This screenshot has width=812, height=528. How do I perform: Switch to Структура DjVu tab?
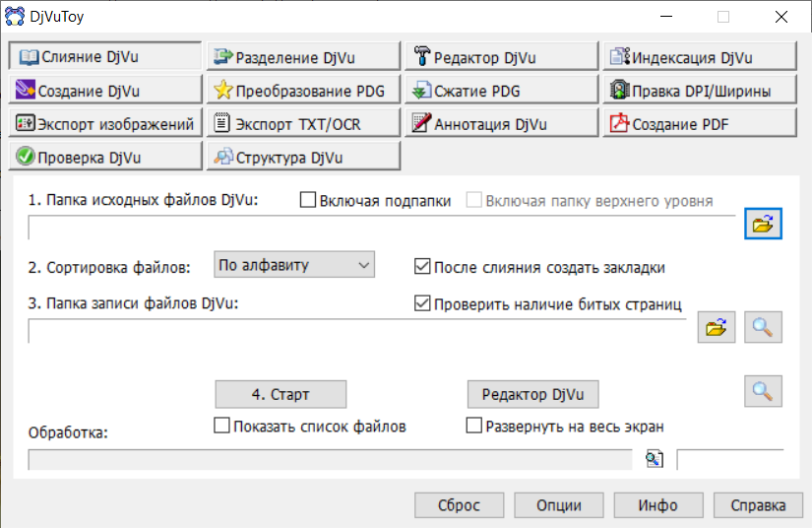(303, 156)
